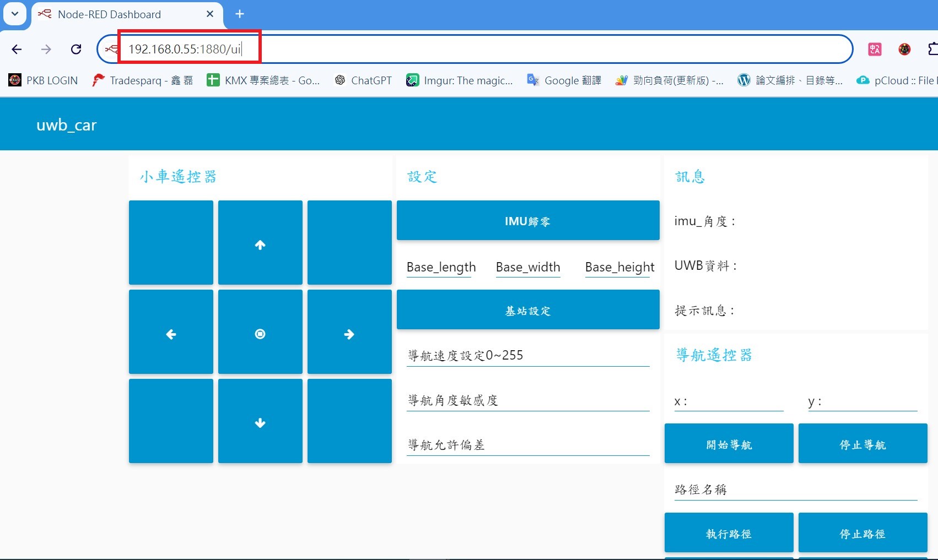
Task: Open the tab search dropdown chevron
Action: [15, 14]
